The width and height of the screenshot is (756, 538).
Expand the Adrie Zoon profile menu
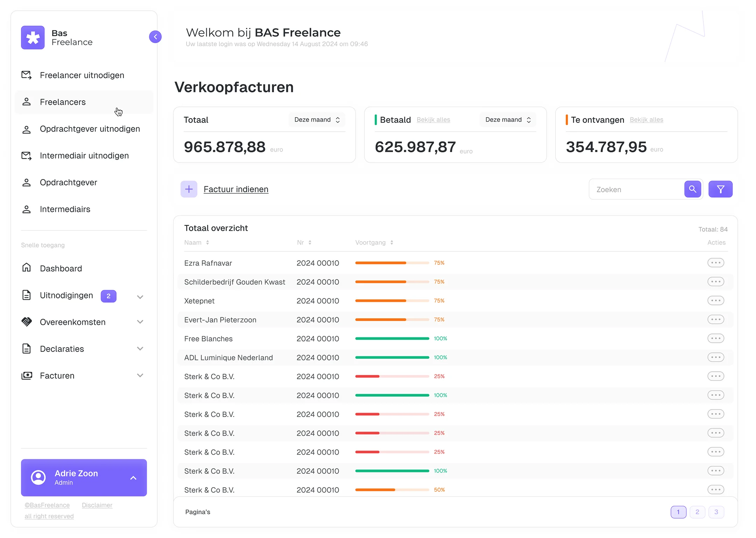133,478
